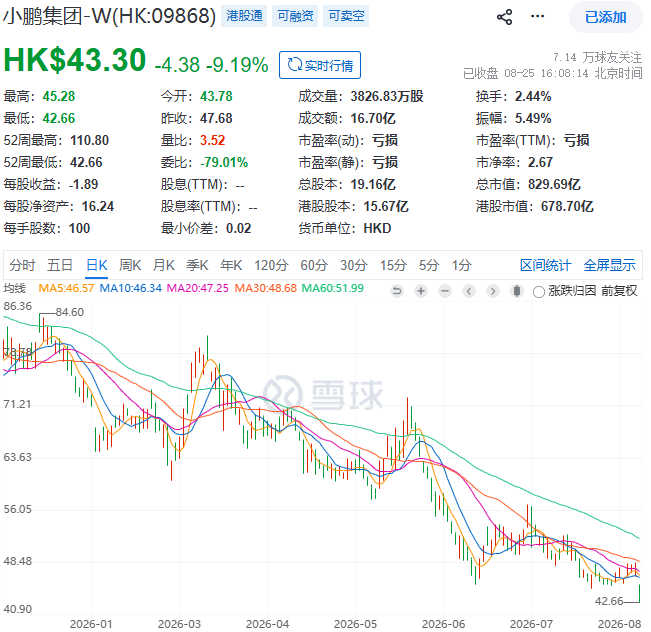This screenshot has width=651, height=632.
Task: Click the share icon
Action: pos(504,17)
